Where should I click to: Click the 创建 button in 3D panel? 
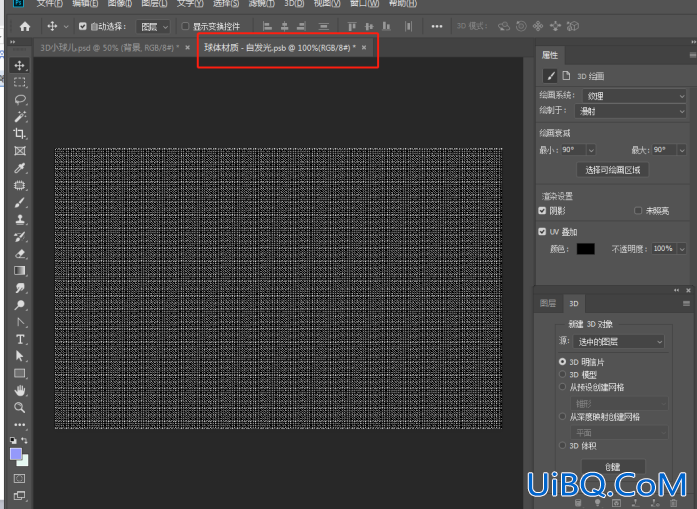click(x=613, y=467)
